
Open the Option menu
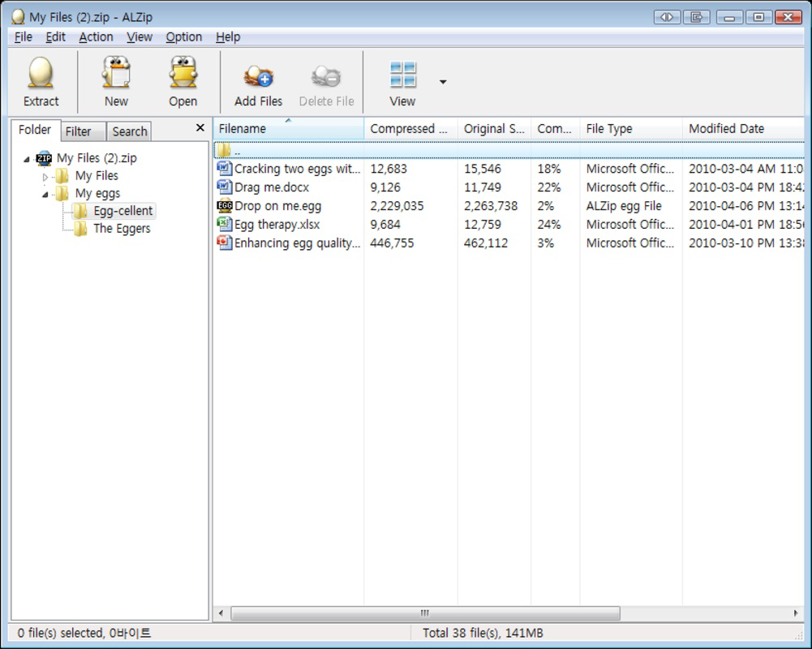coord(183,37)
